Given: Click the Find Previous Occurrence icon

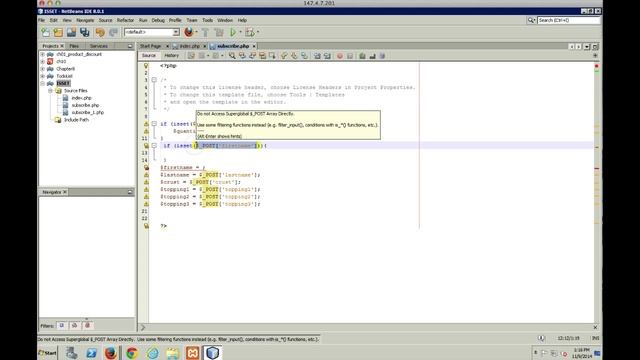Looking at the screenshot, I should (242, 56).
